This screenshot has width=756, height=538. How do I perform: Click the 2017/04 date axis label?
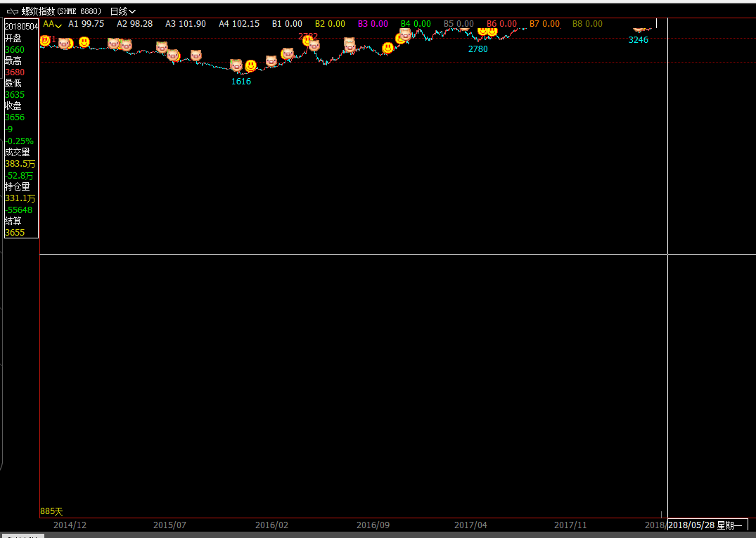tap(470, 525)
